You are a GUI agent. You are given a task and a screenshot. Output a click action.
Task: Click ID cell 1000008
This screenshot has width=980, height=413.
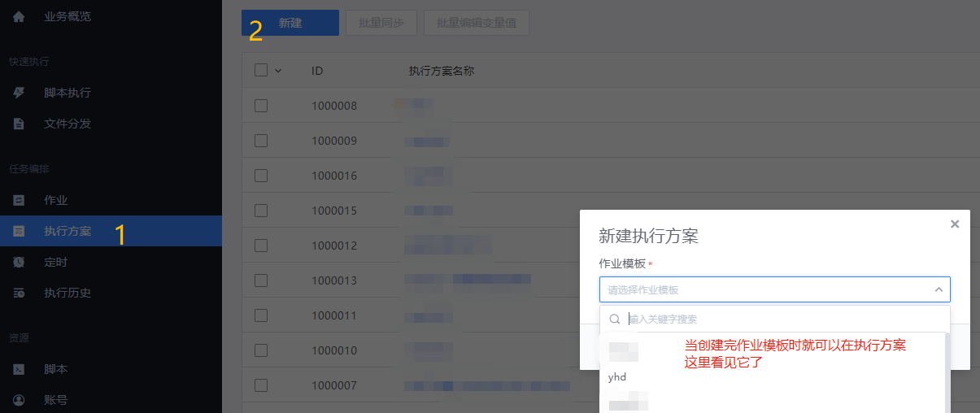point(334,106)
